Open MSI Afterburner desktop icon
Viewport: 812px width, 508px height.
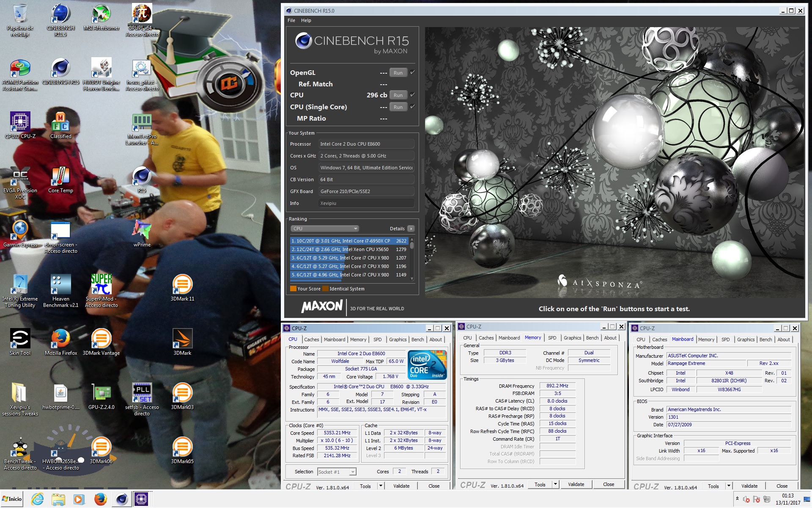click(x=101, y=18)
